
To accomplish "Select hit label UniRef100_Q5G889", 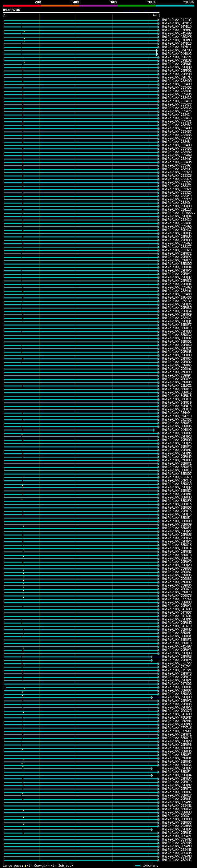I will click(177, 460).
